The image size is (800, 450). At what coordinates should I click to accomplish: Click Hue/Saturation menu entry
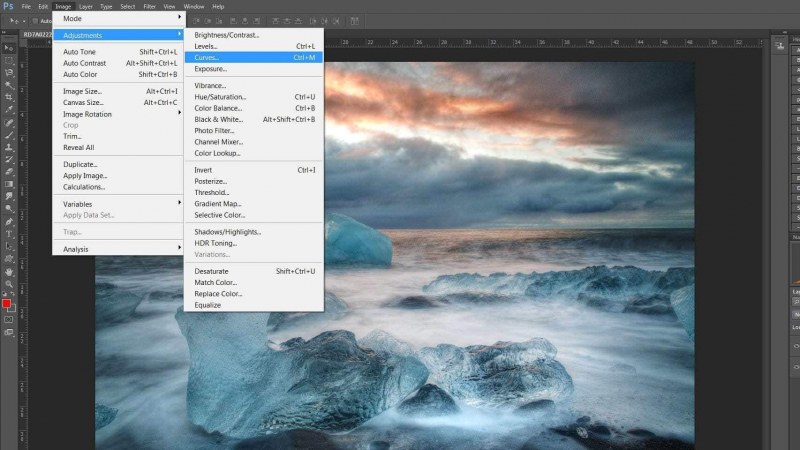[221, 97]
